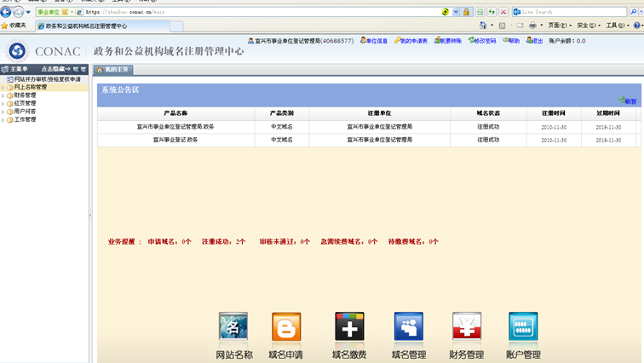Click the Home icon in IE command bar
The width and height of the screenshot is (644, 363).
click(x=483, y=26)
